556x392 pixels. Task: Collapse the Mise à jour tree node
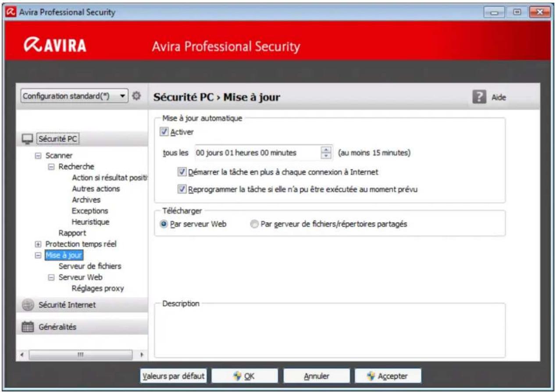click(x=38, y=255)
